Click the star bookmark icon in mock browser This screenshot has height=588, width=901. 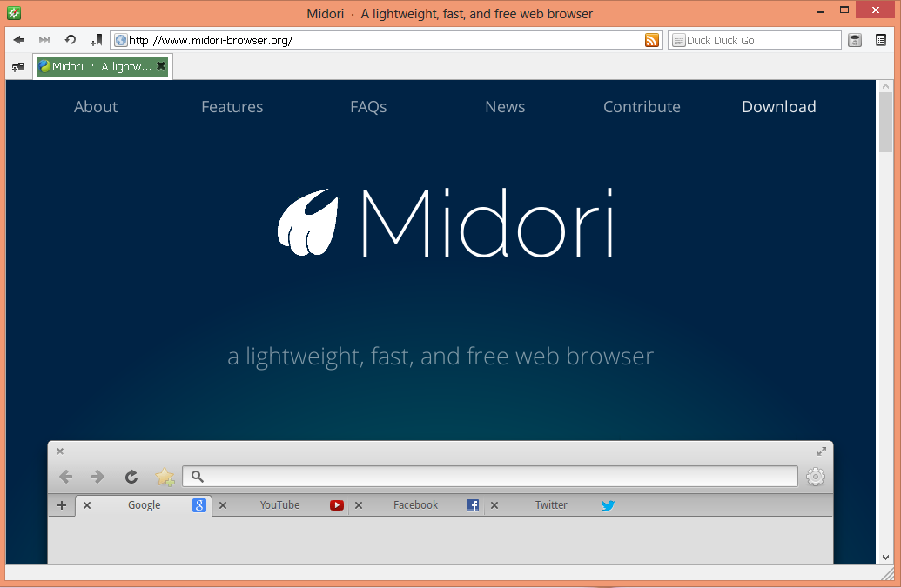pyautogui.click(x=165, y=477)
